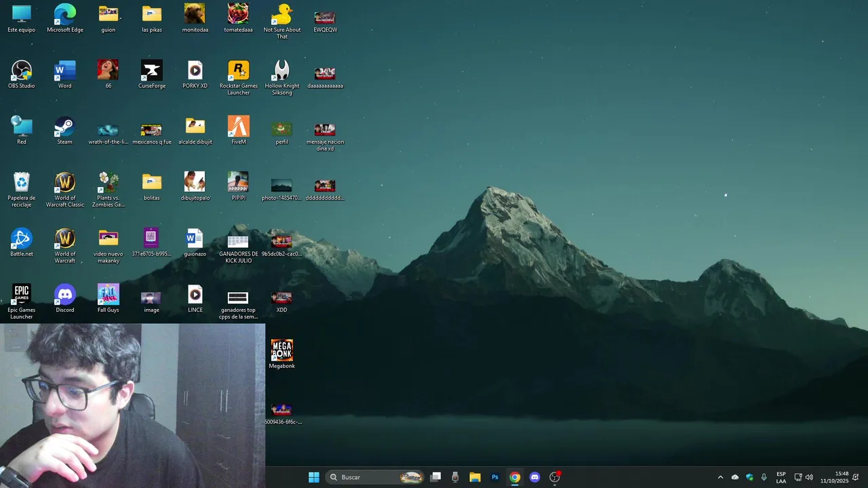Open the Red network icon
This screenshot has width=868, height=488.
(x=22, y=130)
